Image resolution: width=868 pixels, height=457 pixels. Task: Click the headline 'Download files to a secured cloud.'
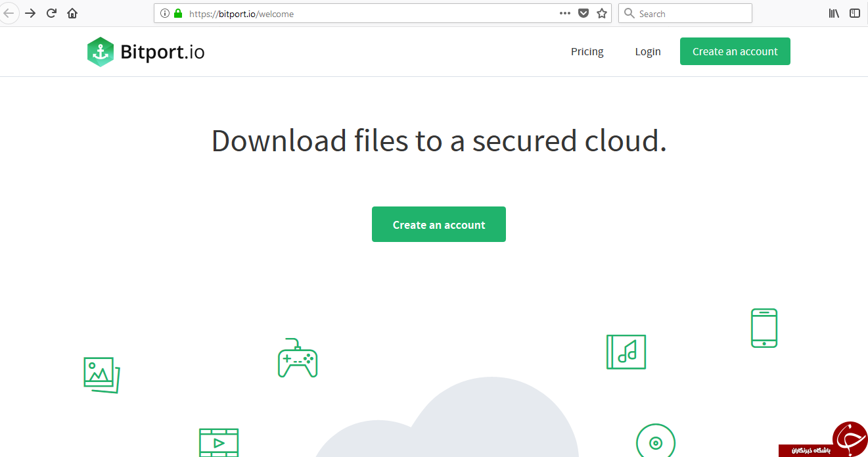click(439, 141)
